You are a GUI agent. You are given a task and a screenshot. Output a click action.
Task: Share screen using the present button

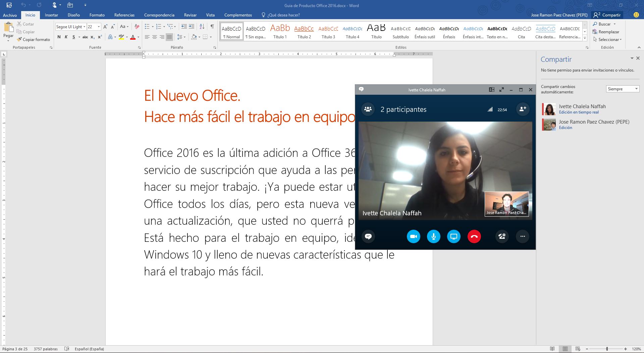pyautogui.click(x=454, y=236)
